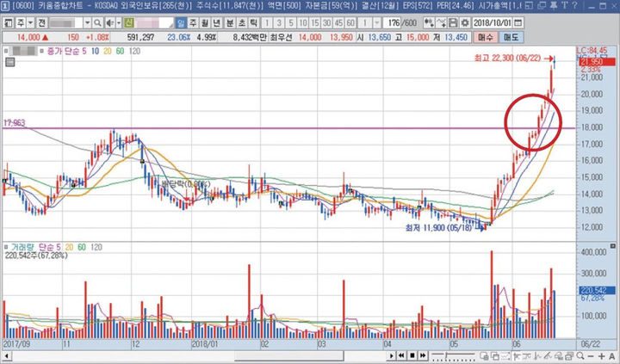Toggle the 일 (daily) period button

click(178, 22)
